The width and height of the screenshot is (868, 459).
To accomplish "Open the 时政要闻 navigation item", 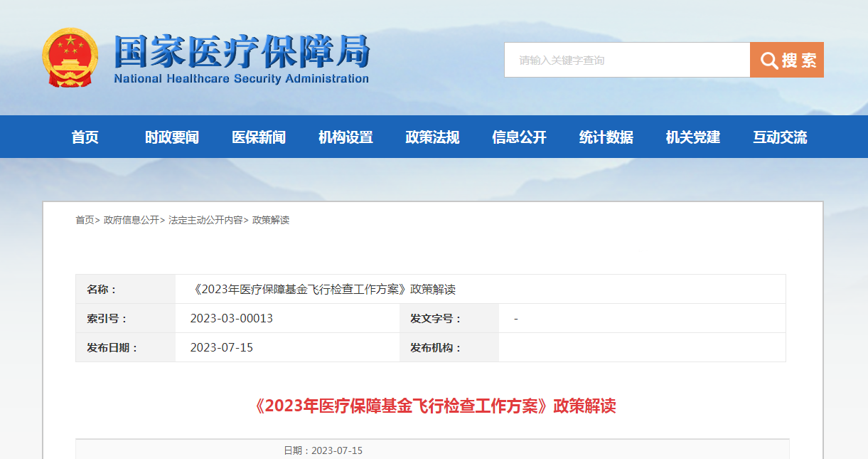I will [172, 137].
